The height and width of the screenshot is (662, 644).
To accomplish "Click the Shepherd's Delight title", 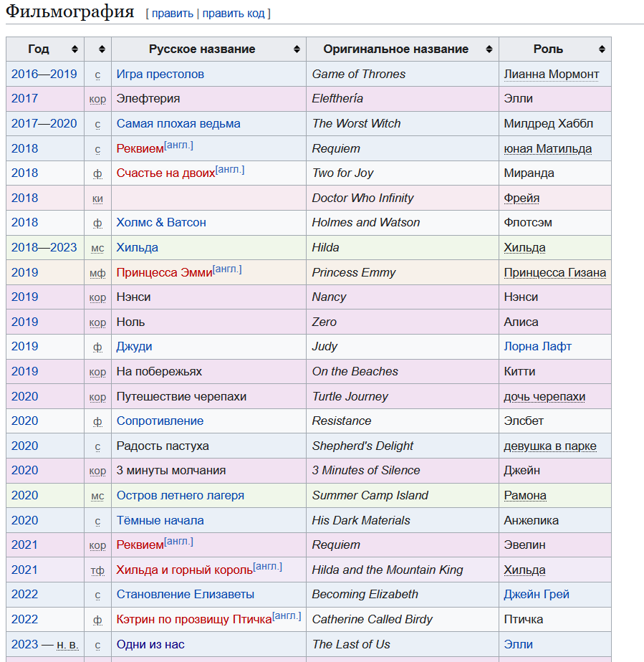I will pos(362,446).
